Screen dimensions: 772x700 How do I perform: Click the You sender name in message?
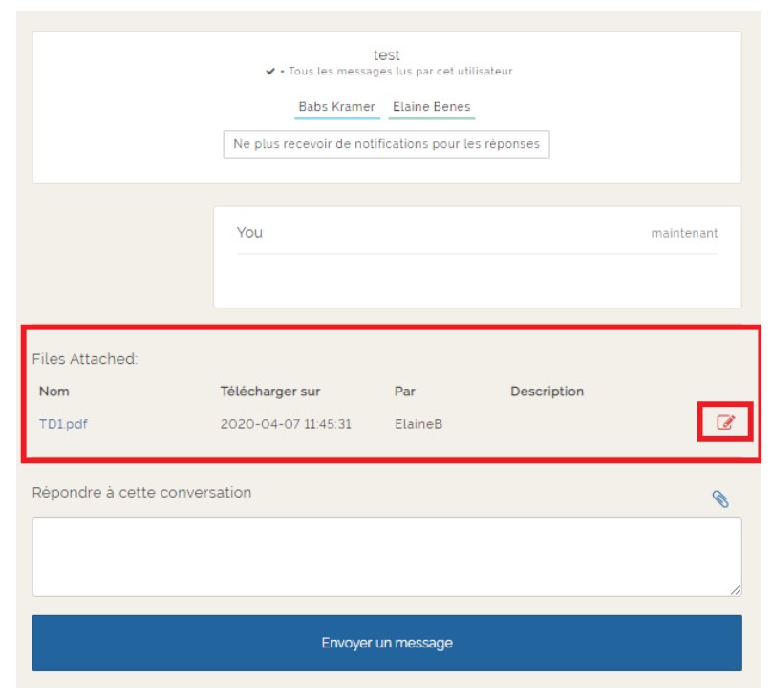pyautogui.click(x=249, y=233)
